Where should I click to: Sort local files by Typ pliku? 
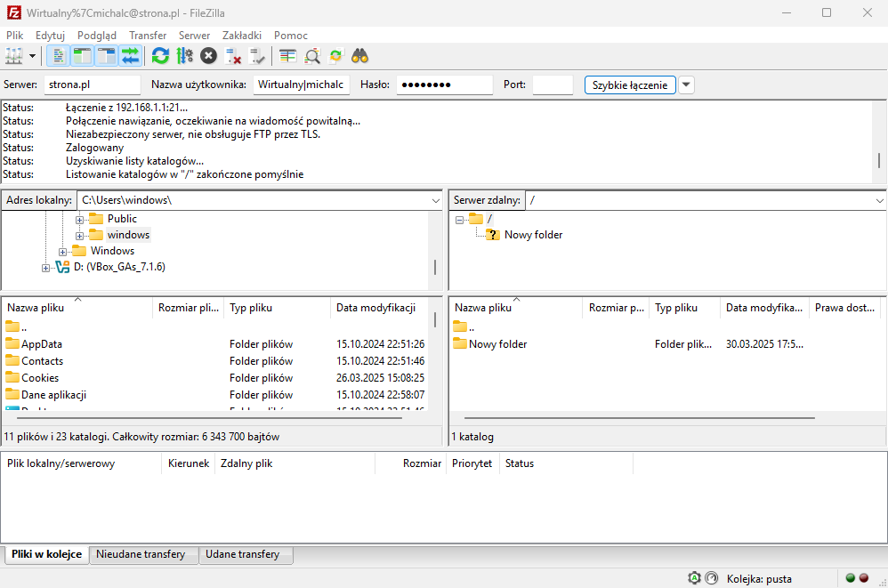(277, 308)
